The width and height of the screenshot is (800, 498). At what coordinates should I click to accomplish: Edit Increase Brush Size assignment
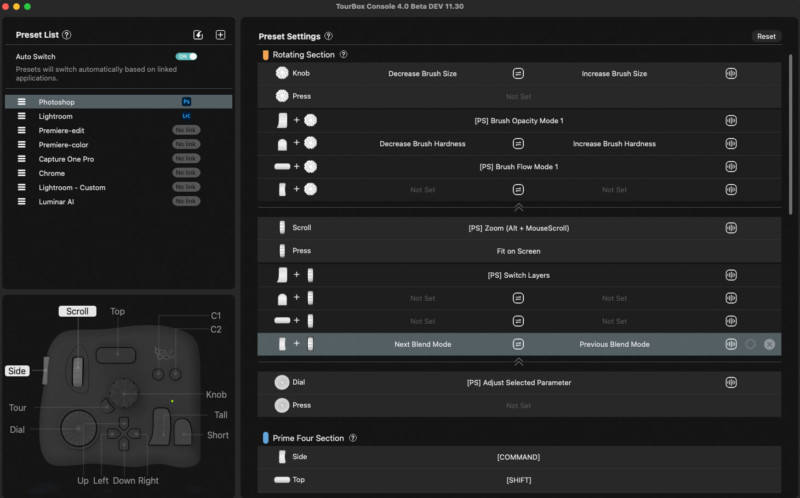614,73
